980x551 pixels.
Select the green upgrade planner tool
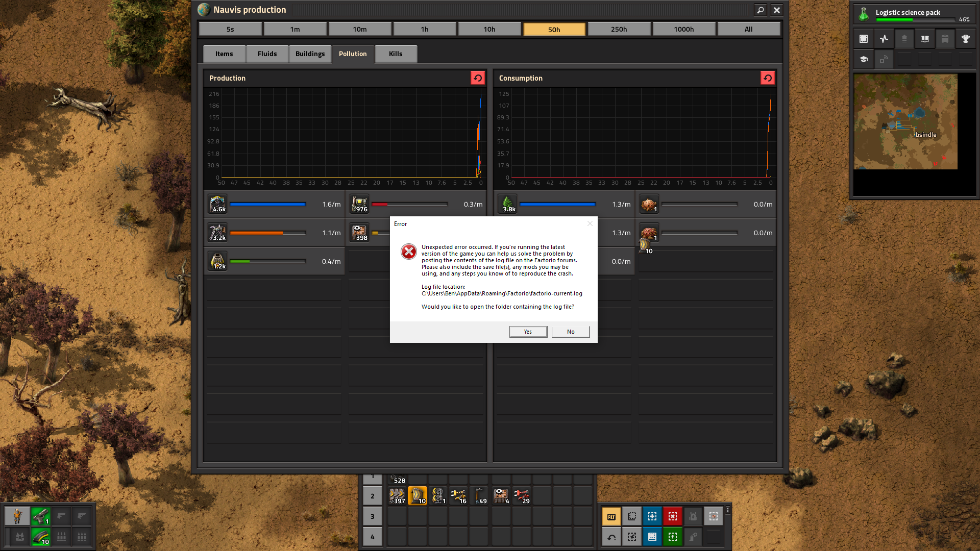pos(673,537)
